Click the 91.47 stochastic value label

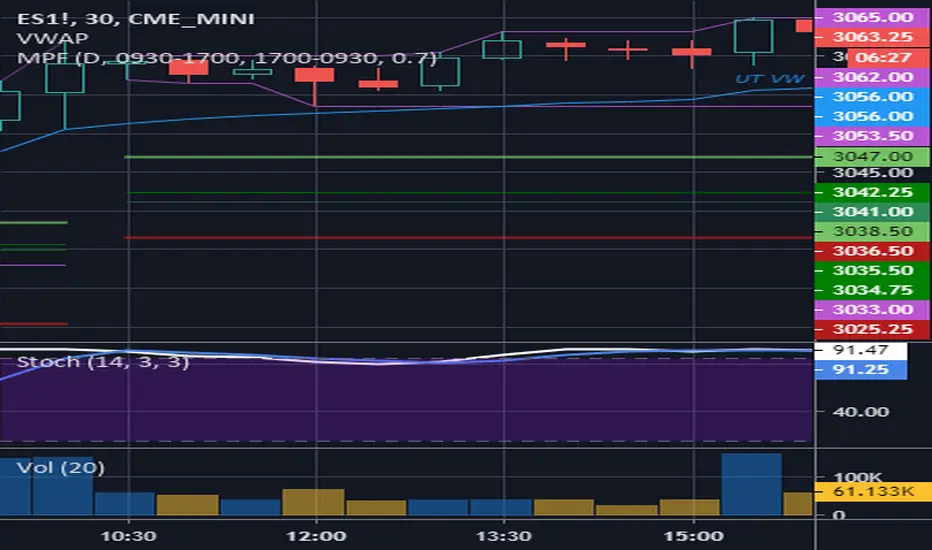click(861, 350)
